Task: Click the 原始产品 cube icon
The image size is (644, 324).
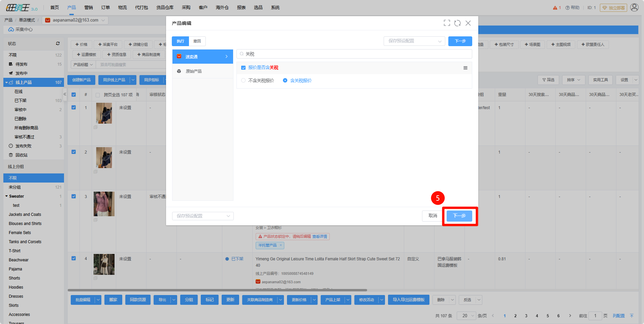Action: point(179,71)
